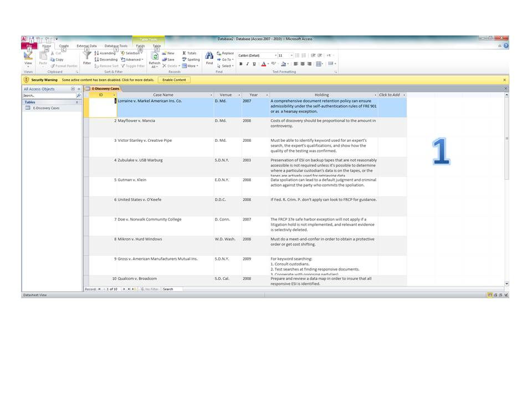532x399 pixels.
Task: Collapse the Tables group in navigation pane
Action: 77,102
